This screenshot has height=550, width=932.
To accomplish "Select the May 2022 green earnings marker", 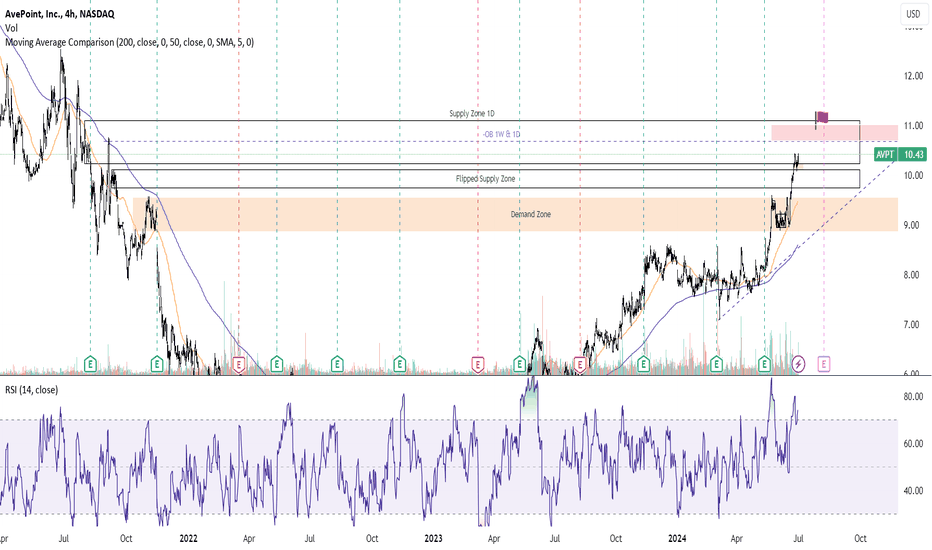I will coord(276,363).
